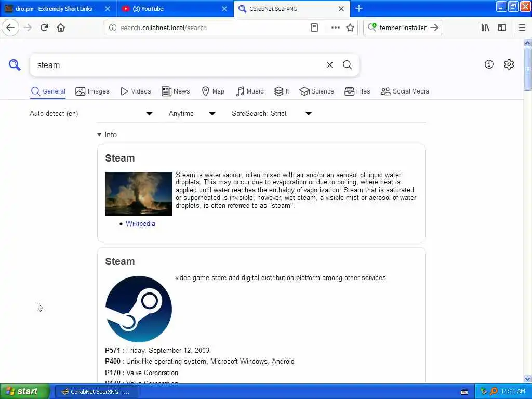Image resolution: width=532 pixels, height=399 pixels.
Task: Reload the current page
Action: 44,28
